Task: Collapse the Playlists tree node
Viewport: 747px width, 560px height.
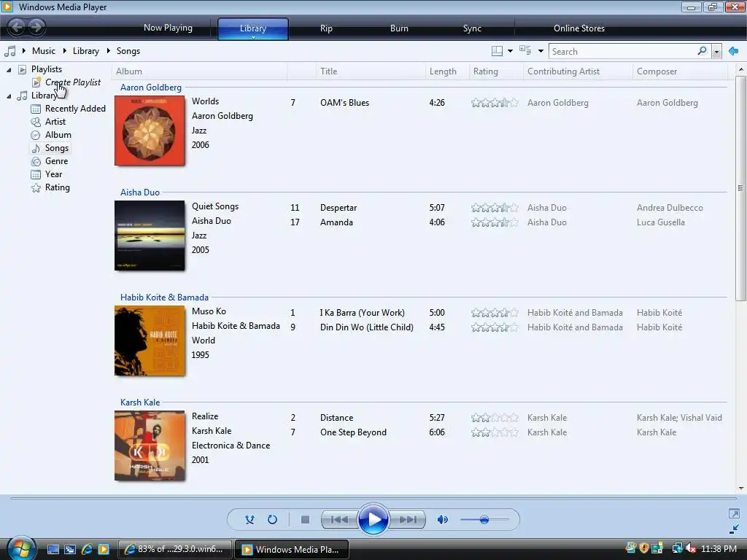Action: (9, 70)
